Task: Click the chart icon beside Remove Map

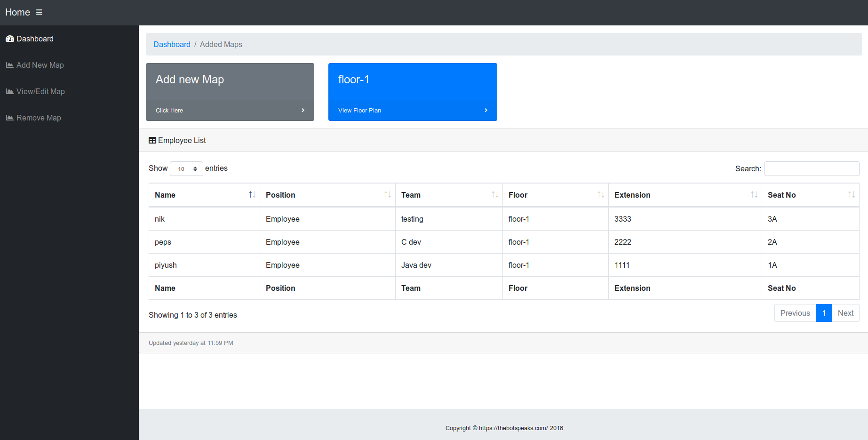Action: click(10, 118)
